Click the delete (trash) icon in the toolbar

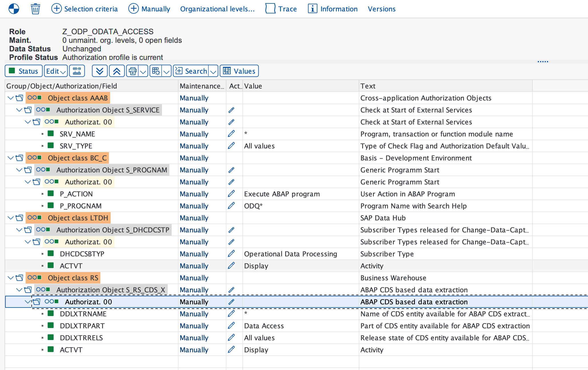pyautogui.click(x=35, y=9)
